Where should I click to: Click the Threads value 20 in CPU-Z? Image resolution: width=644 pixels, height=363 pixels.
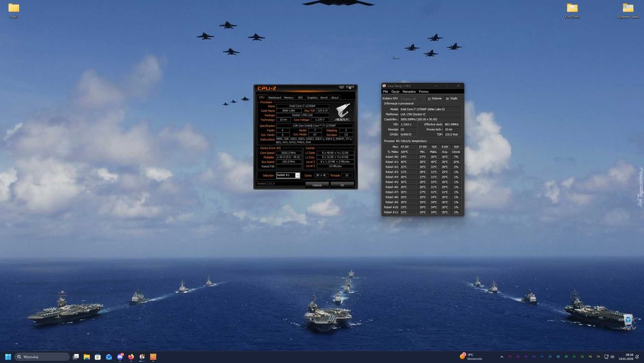pyautogui.click(x=346, y=175)
